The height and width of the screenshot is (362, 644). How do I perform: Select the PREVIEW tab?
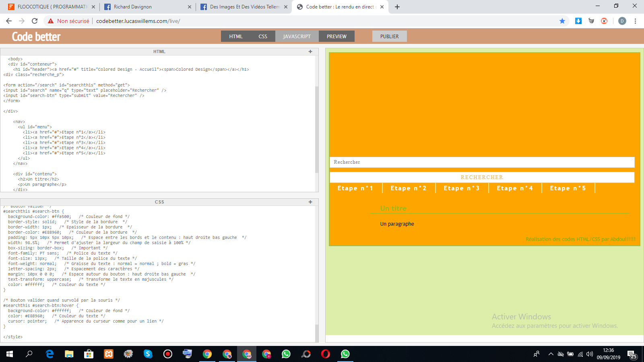click(336, 36)
